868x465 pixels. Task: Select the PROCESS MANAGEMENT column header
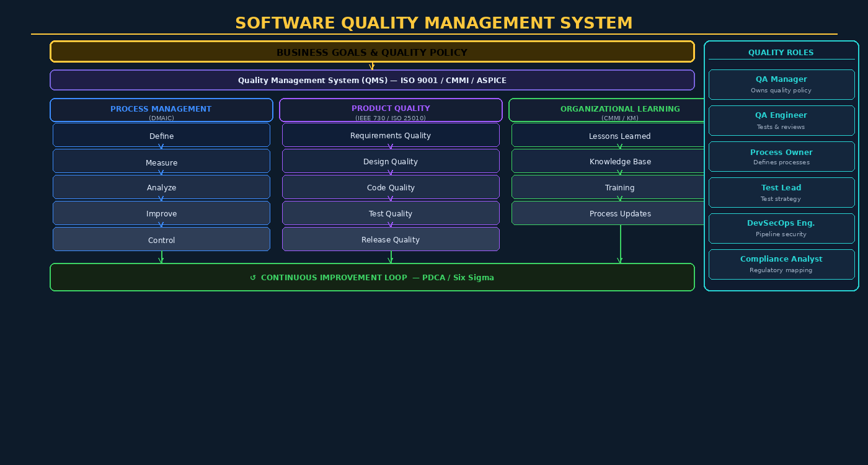point(161,110)
